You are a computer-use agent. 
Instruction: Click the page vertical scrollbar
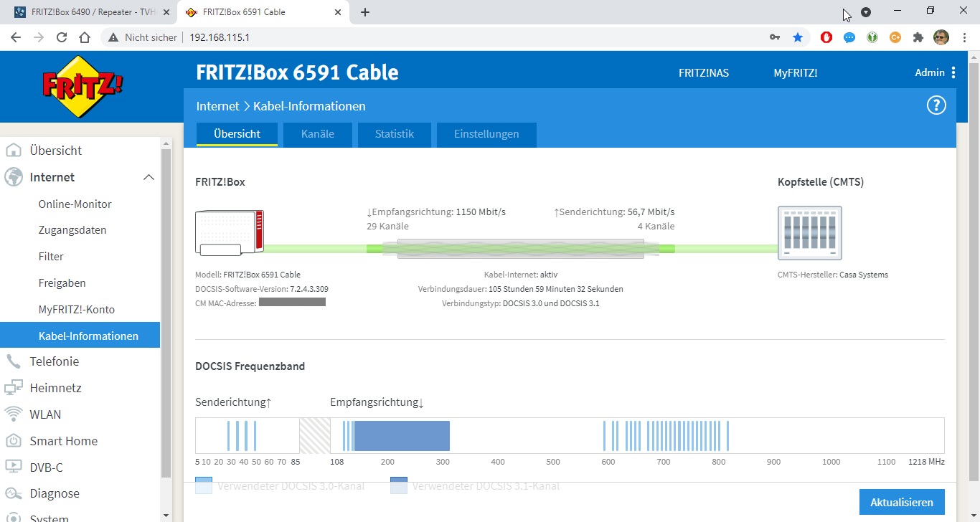click(x=974, y=272)
